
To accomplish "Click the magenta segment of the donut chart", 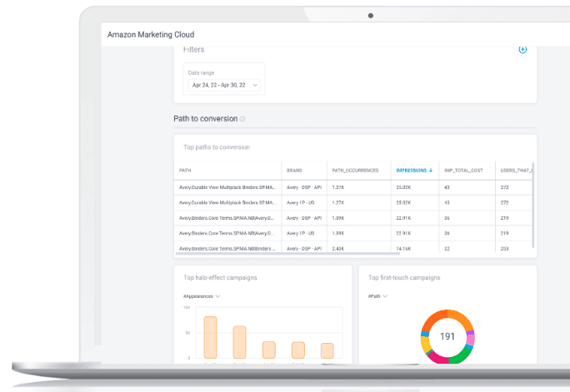I will [437, 358].
